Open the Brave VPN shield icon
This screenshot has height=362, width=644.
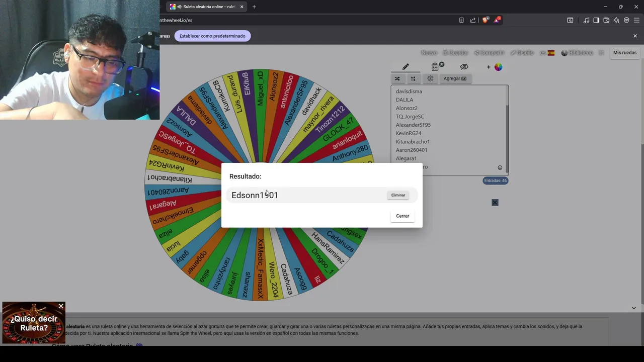point(626,20)
